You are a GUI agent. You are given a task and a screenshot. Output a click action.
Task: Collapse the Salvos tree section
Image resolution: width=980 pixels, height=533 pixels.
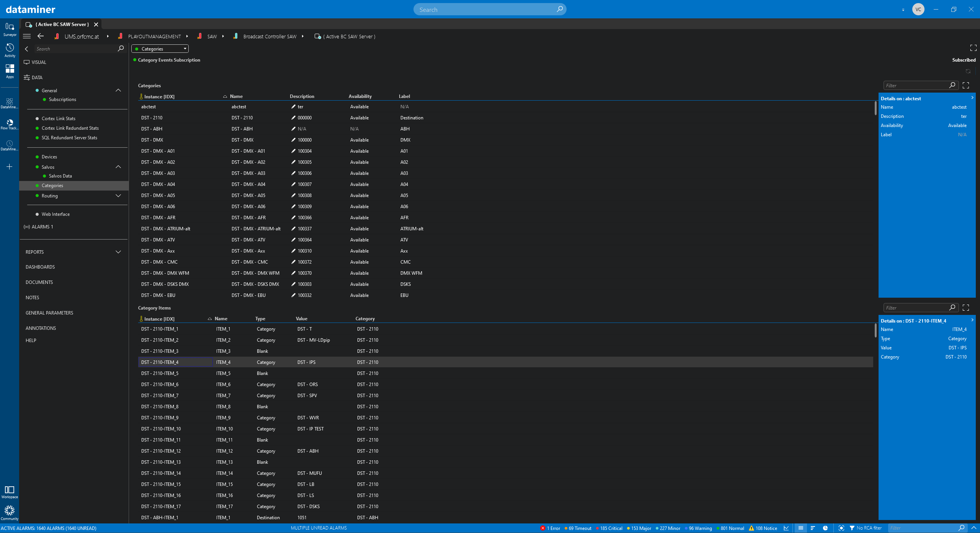coord(118,167)
